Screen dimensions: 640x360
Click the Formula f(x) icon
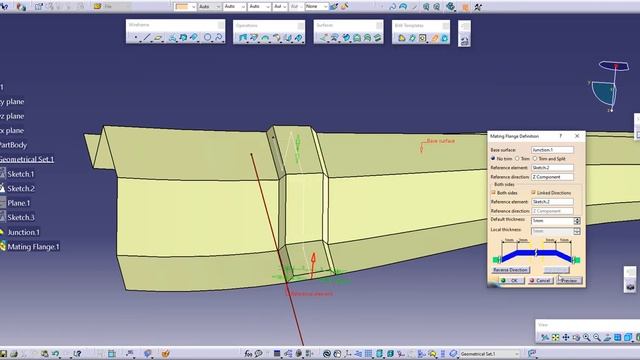[x=248, y=353]
